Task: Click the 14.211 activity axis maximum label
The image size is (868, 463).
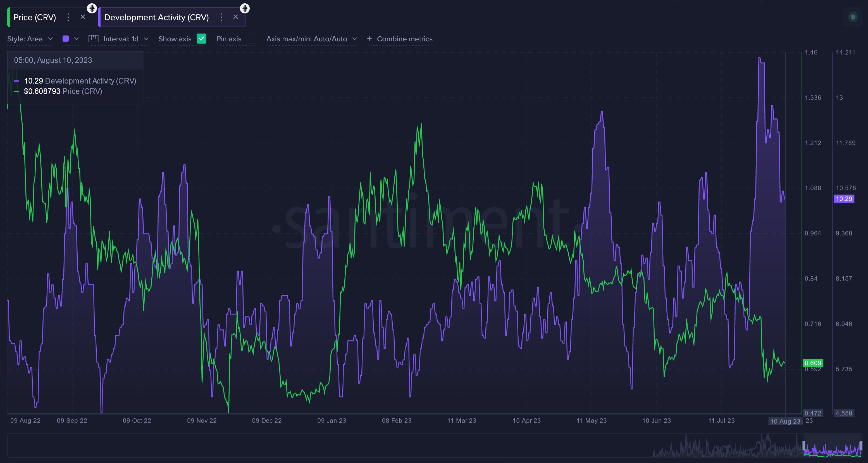Action: pos(845,52)
